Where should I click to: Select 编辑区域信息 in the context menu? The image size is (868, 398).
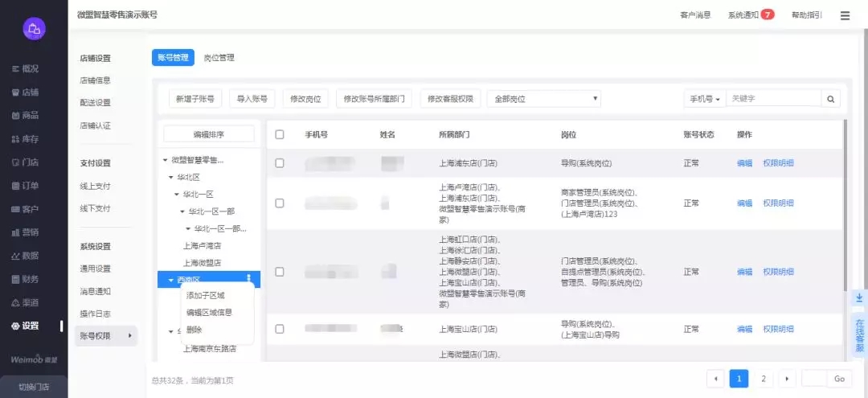209,312
